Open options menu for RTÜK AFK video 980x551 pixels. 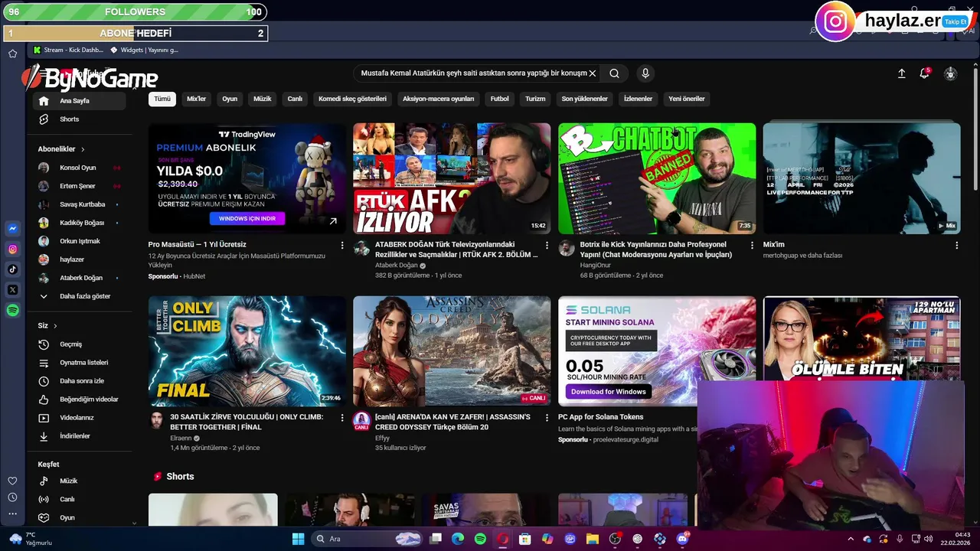pyautogui.click(x=547, y=245)
